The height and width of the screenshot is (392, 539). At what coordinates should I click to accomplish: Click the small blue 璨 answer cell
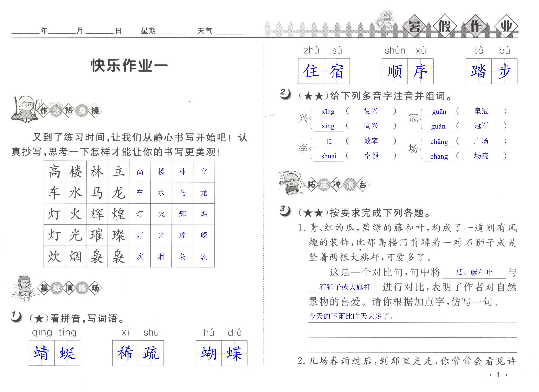(x=204, y=235)
